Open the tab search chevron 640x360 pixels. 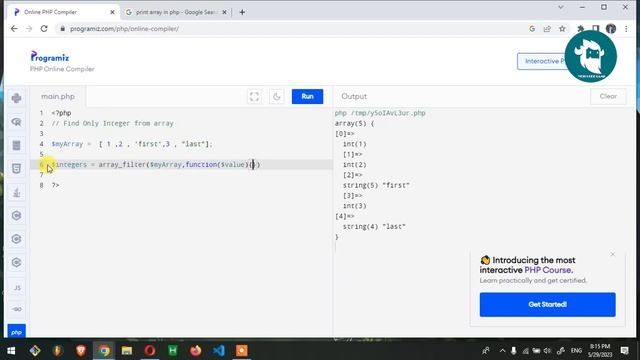coord(561,7)
